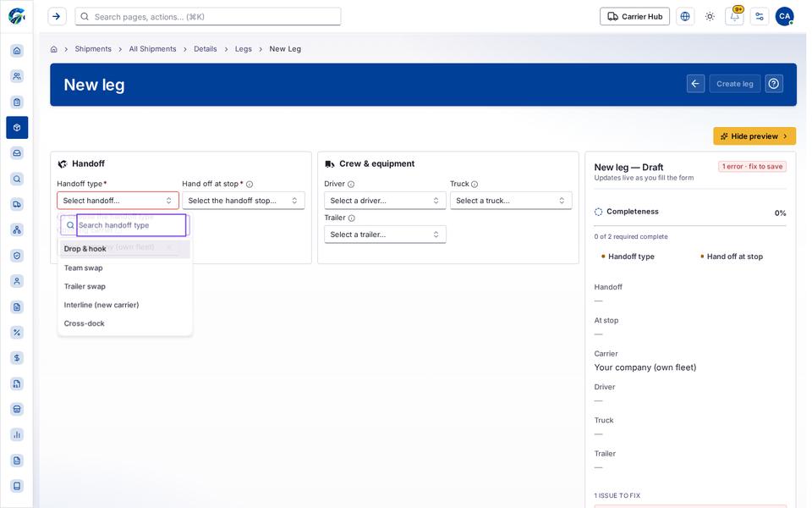Click the back arrow in New leg header
The width and height of the screenshot is (812, 508).
(x=695, y=84)
